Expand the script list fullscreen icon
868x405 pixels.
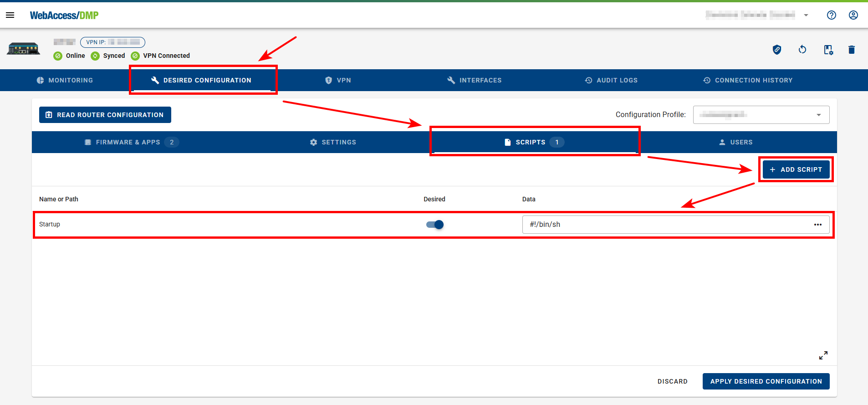point(823,355)
